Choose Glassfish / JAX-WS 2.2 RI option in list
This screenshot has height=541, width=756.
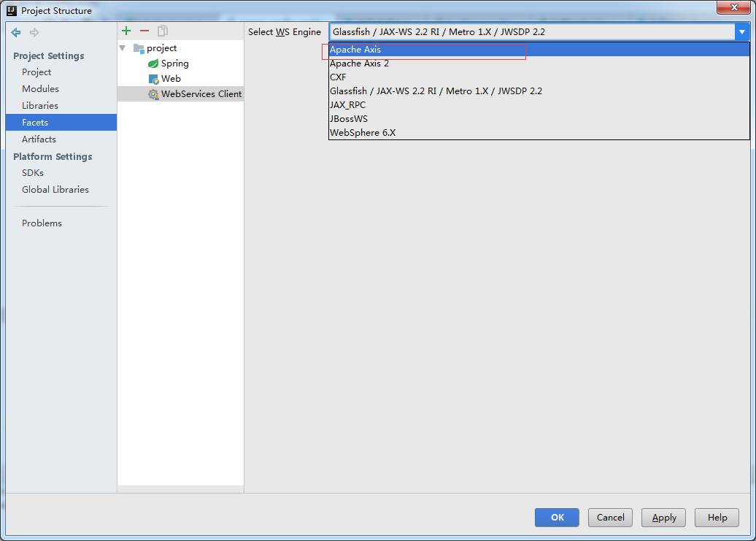[x=539, y=91]
